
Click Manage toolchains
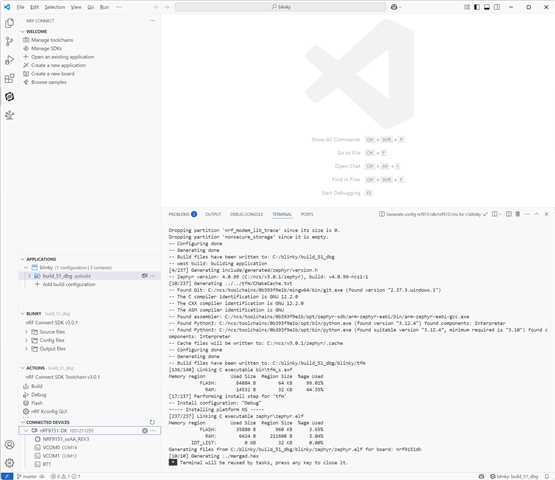coord(52,40)
